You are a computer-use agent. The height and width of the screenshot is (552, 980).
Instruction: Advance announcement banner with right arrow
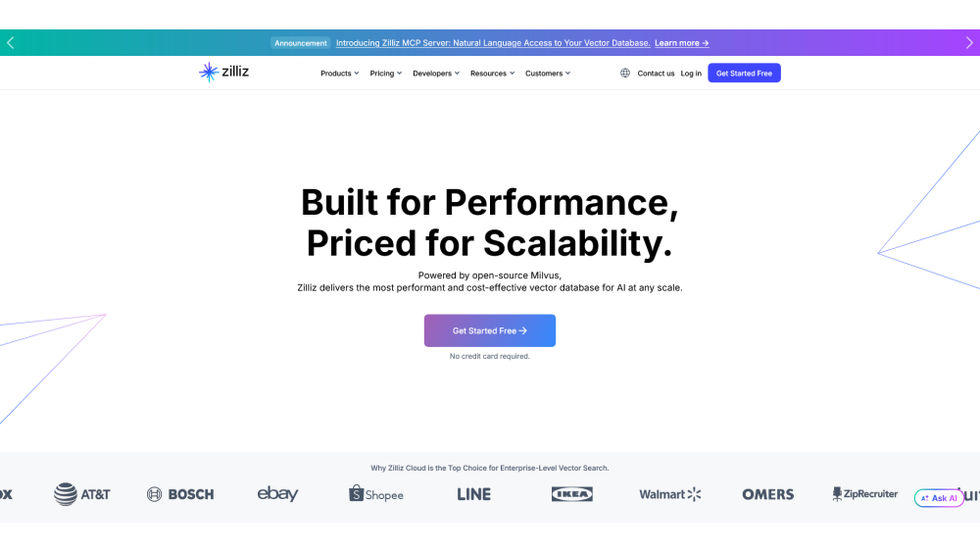[x=969, y=43]
